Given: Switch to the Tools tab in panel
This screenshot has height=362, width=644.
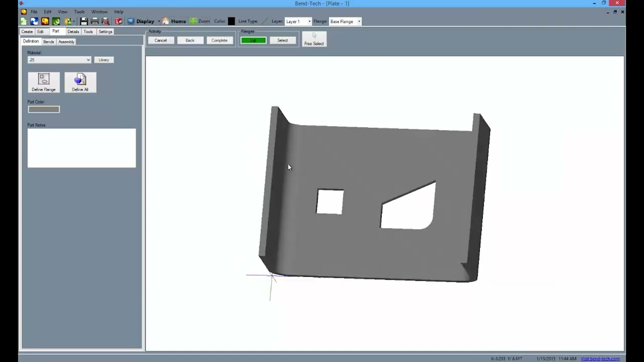Looking at the screenshot, I should [x=88, y=32].
